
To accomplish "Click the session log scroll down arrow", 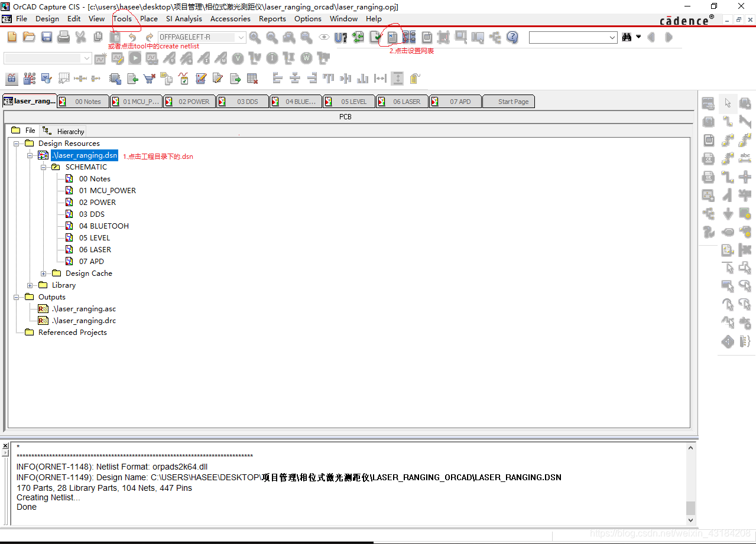I will click(x=690, y=520).
